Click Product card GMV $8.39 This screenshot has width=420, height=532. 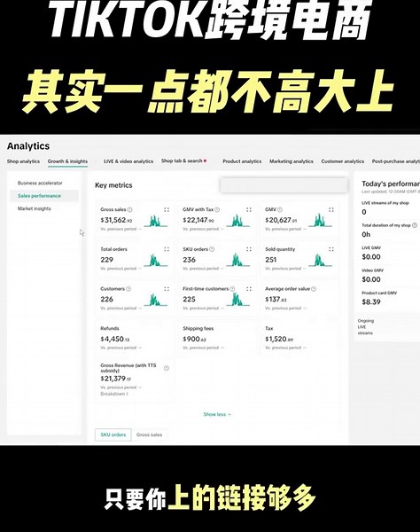pos(371,302)
